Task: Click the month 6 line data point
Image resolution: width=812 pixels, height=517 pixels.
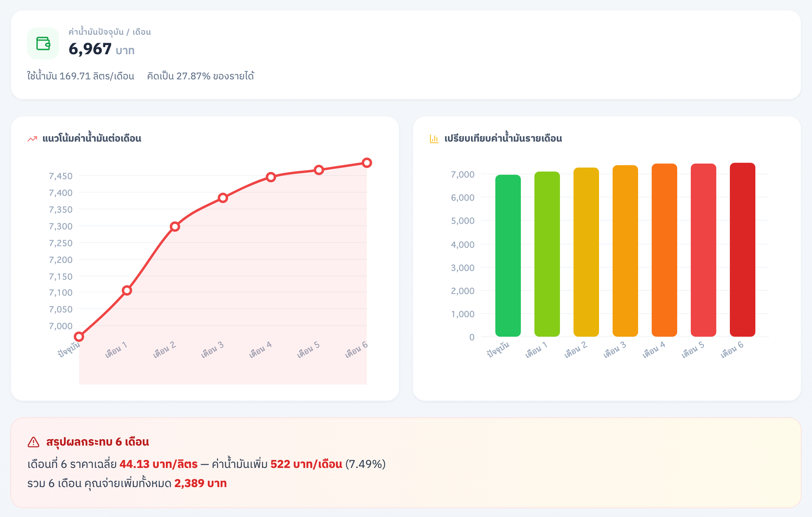Action: click(367, 163)
